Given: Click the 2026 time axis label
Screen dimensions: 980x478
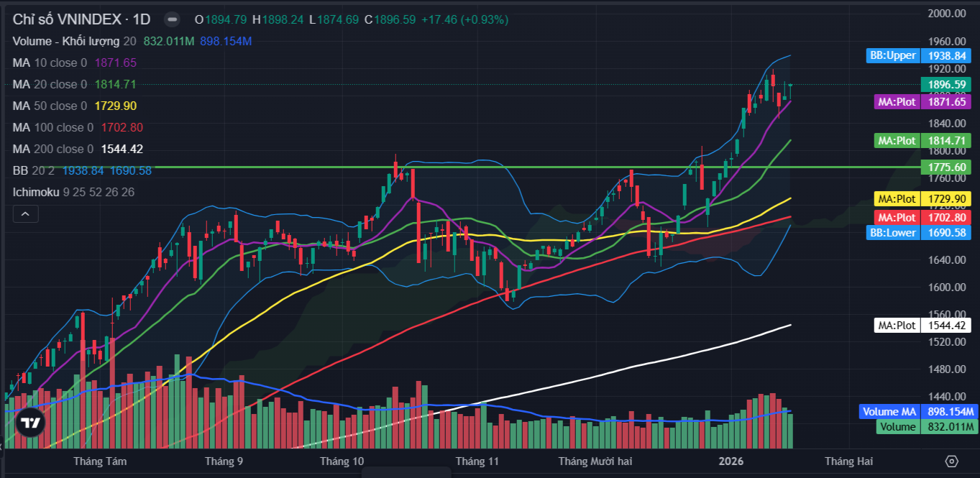Looking at the screenshot, I should tap(731, 461).
